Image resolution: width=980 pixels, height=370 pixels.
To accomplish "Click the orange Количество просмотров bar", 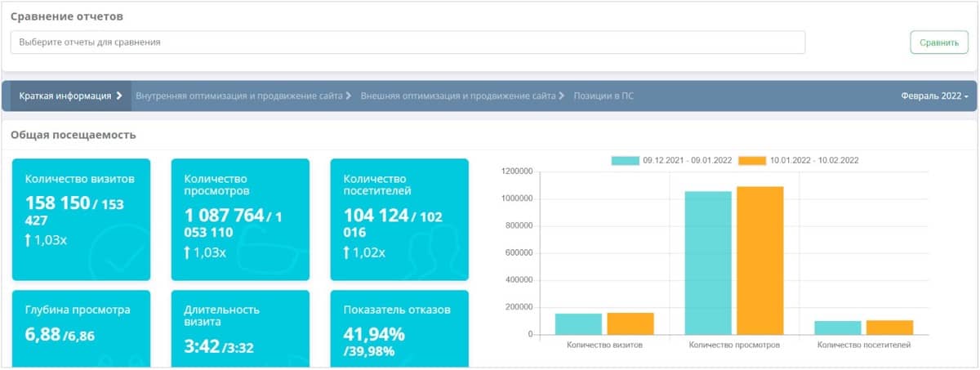I will (x=759, y=260).
